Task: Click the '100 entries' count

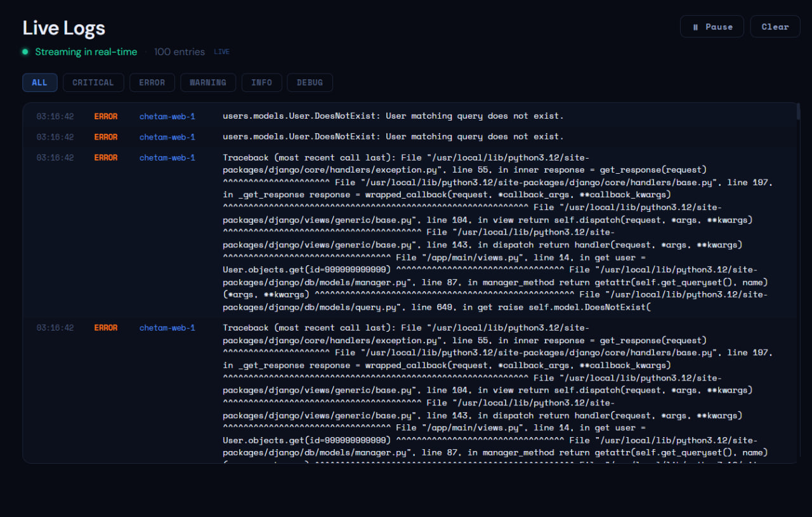Action: click(180, 52)
